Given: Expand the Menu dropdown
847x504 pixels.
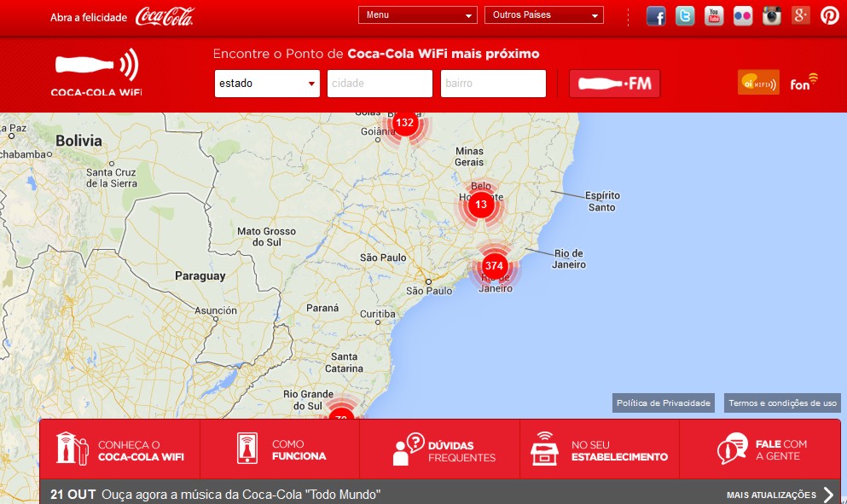Looking at the screenshot, I should click(418, 15).
